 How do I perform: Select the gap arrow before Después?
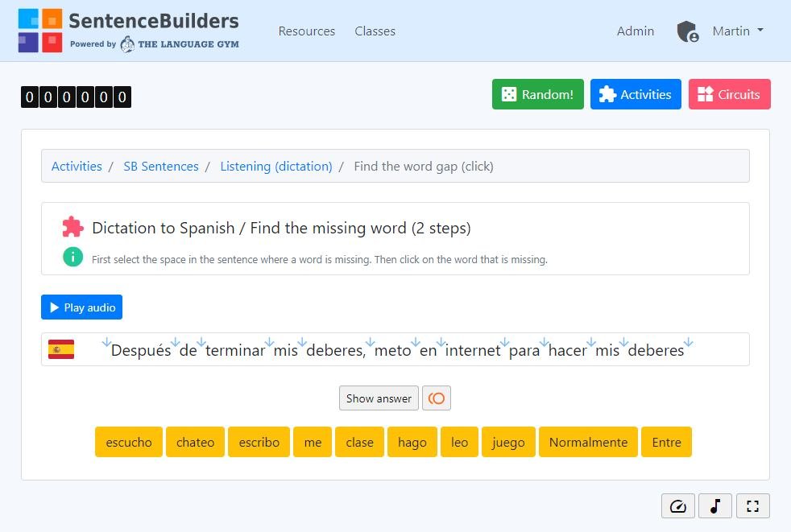(106, 343)
